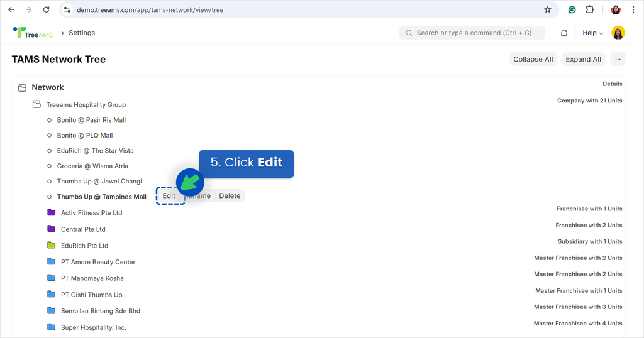
Task: Click the browser address bar URL
Action: tap(150, 10)
